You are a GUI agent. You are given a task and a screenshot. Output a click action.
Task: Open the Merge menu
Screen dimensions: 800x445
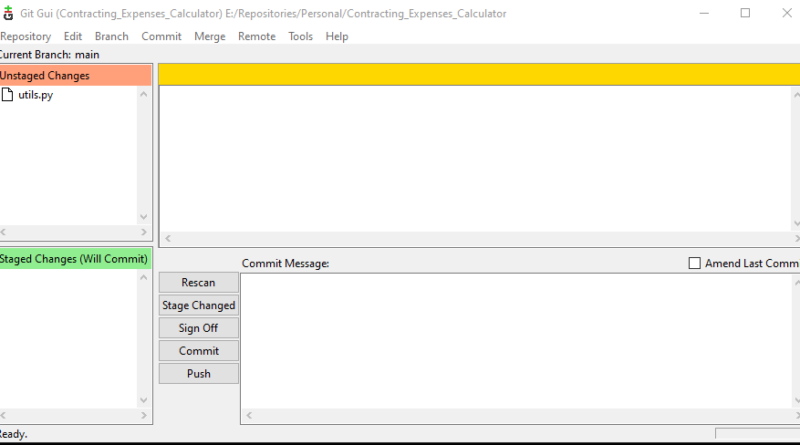point(210,36)
